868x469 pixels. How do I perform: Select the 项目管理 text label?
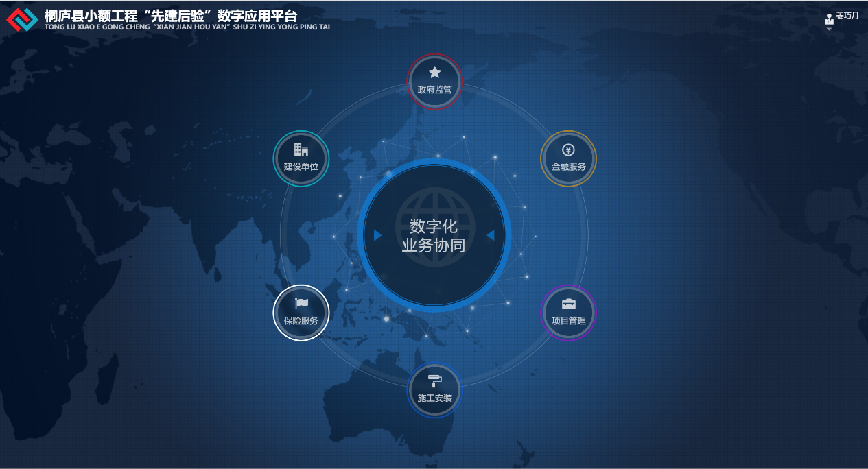click(x=568, y=320)
